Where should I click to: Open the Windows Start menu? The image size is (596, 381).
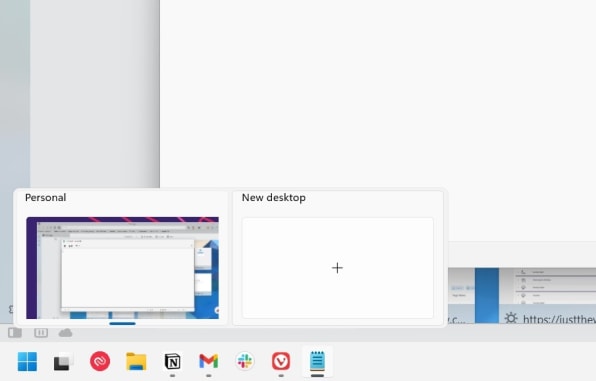click(27, 361)
